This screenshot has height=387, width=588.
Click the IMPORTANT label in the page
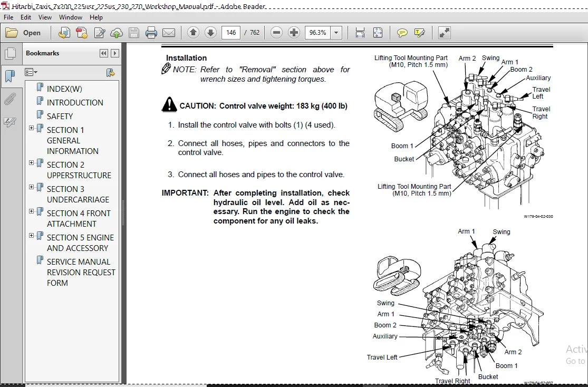coord(185,193)
